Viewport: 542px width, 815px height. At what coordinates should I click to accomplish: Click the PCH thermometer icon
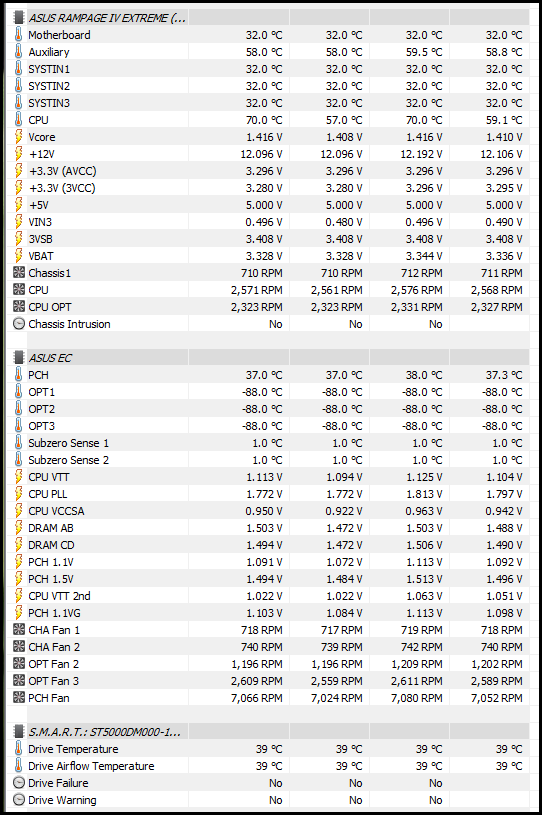click(x=19, y=375)
